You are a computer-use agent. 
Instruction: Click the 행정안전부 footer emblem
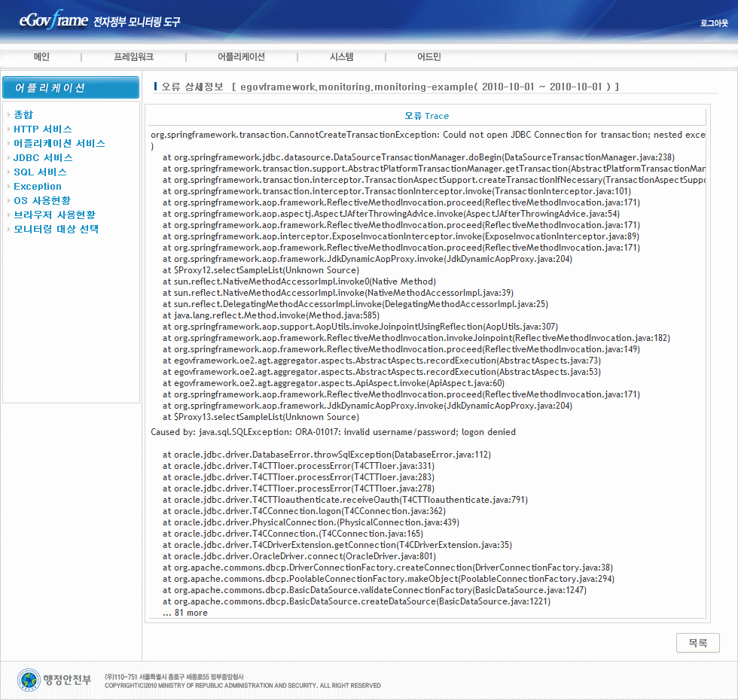[x=54, y=680]
